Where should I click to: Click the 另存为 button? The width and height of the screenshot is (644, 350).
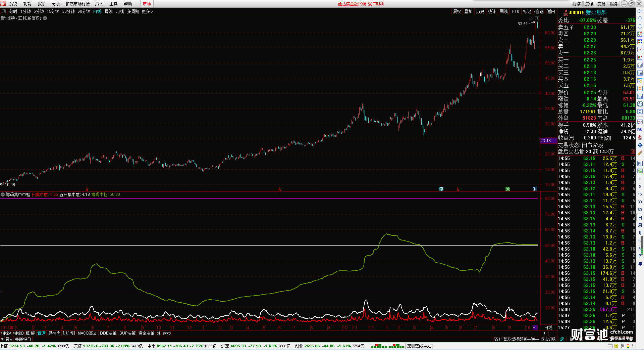tap(54, 333)
